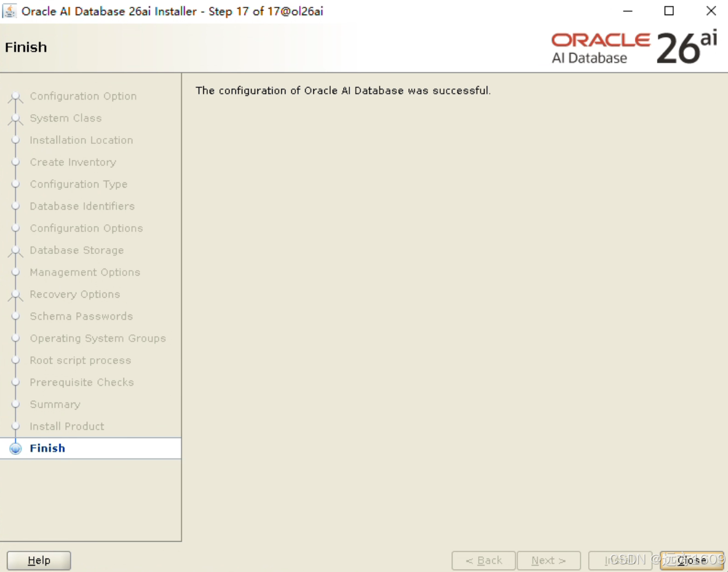The width and height of the screenshot is (728, 572).
Task: Select the Root script process step
Action: click(x=80, y=361)
